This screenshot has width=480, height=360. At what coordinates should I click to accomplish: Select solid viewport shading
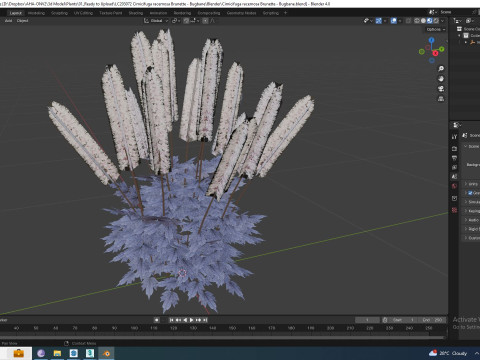click(423, 21)
